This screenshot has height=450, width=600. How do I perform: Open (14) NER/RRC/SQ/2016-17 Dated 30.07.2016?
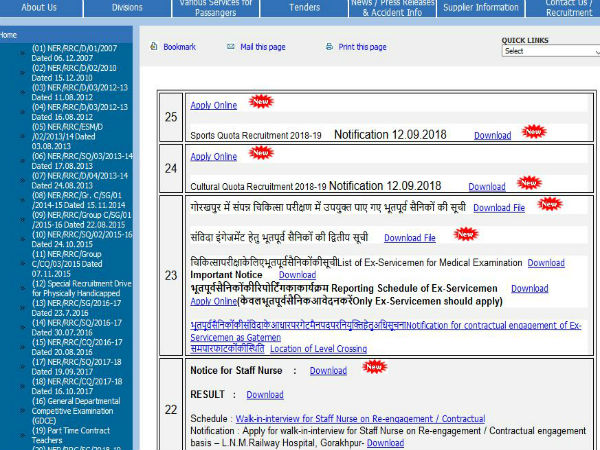tap(77, 328)
